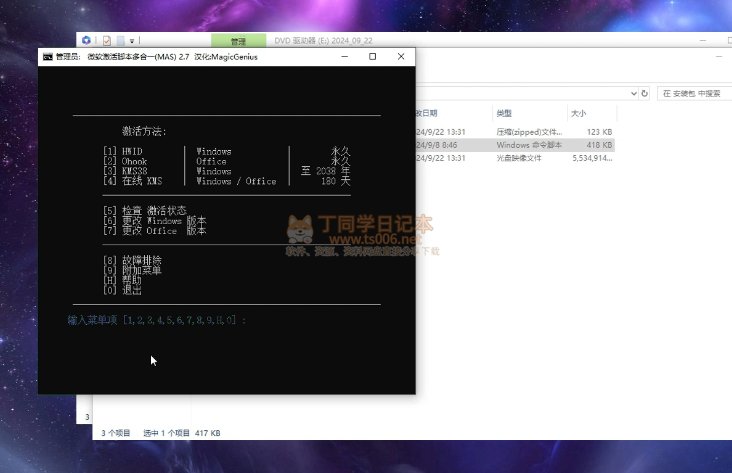Click the [1] HWID option in MAS menu
Screen dimensions: 732x473
point(123,151)
